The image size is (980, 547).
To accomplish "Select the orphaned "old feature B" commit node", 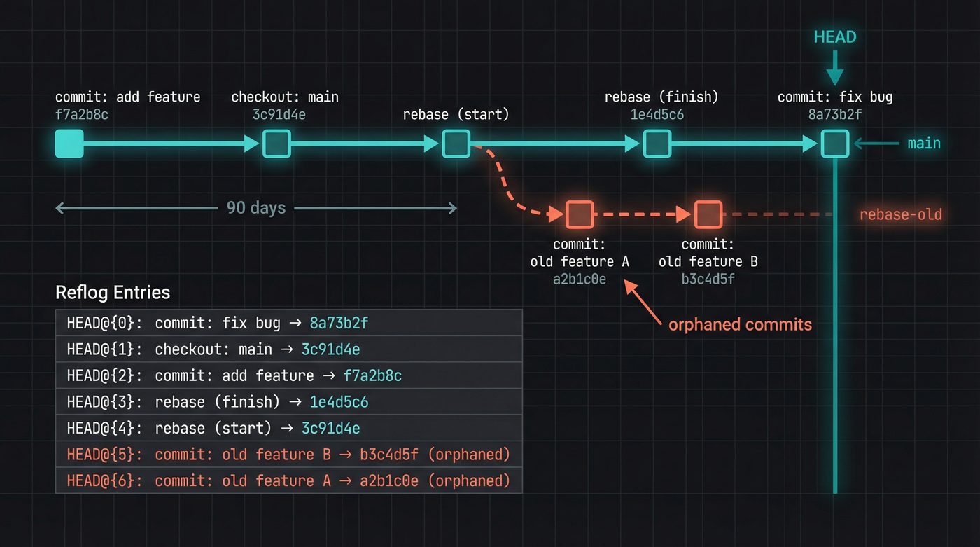I will coord(708,214).
